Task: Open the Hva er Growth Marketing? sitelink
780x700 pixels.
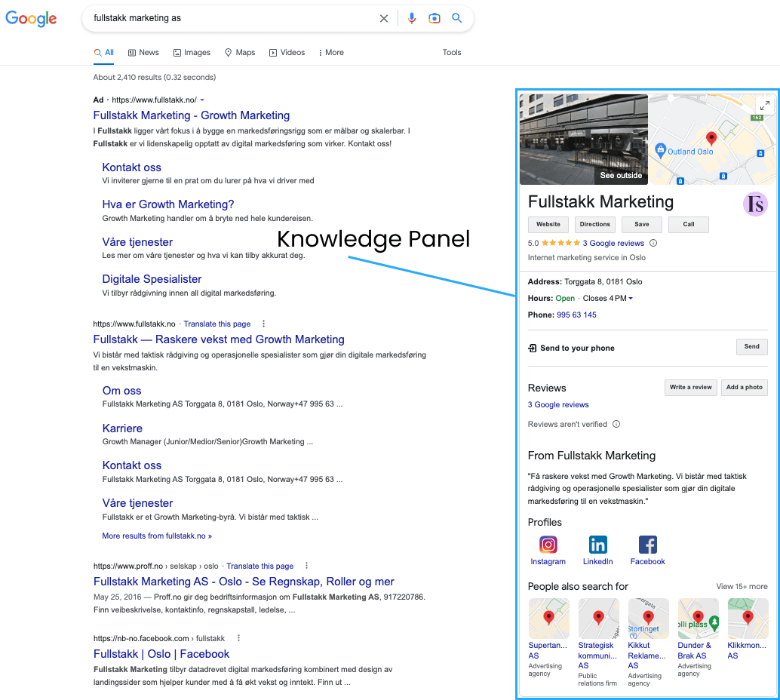Action: pyautogui.click(x=167, y=204)
